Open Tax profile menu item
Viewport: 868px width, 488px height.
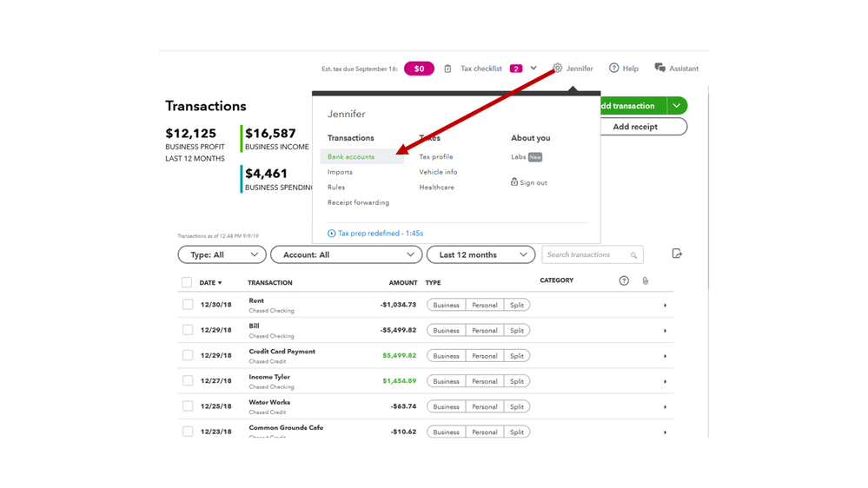coord(435,157)
